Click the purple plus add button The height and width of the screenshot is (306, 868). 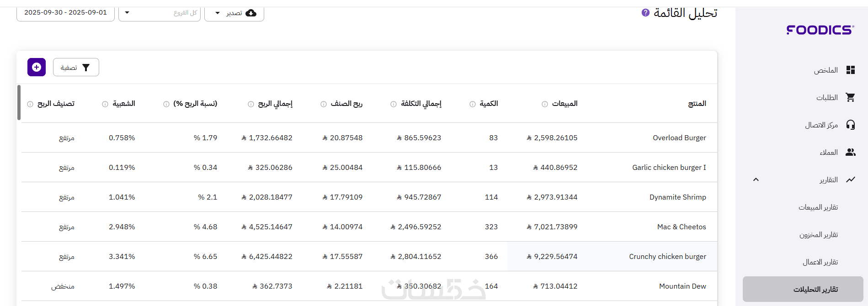[x=37, y=67]
